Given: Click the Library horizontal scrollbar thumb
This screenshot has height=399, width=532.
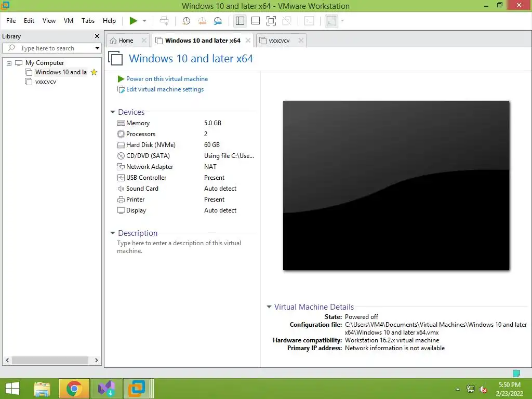Looking at the screenshot, I should click(50, 361).
